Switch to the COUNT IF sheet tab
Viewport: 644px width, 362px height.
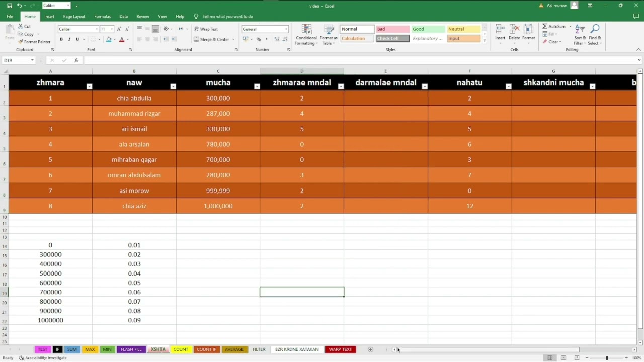206,349
